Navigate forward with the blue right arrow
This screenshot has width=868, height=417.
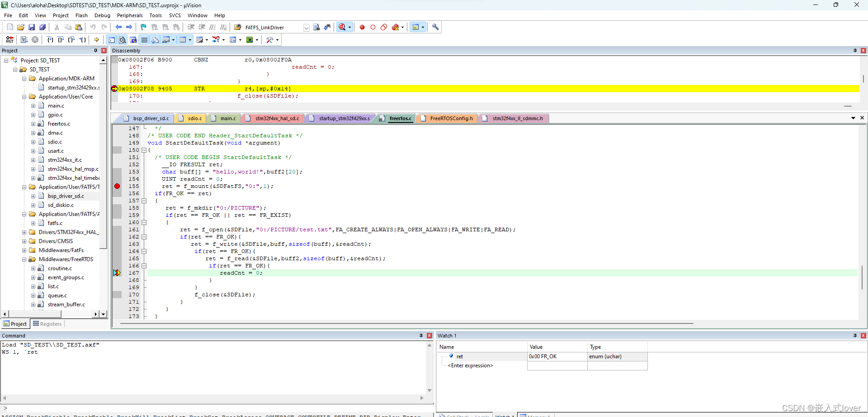[129, 27]
